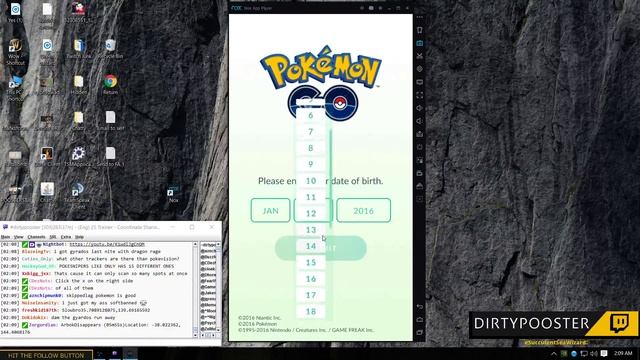
Task: Open the JAN month dropdown
Action: [x=270, y=211]
